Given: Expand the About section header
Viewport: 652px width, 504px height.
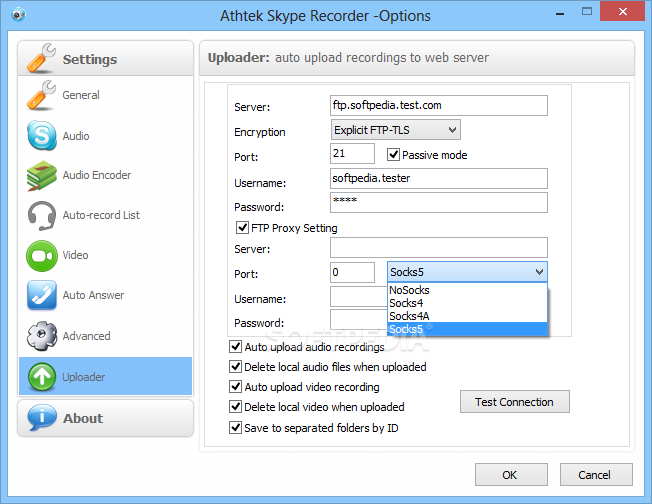Looking at the screenshot, I should [105, 418].
